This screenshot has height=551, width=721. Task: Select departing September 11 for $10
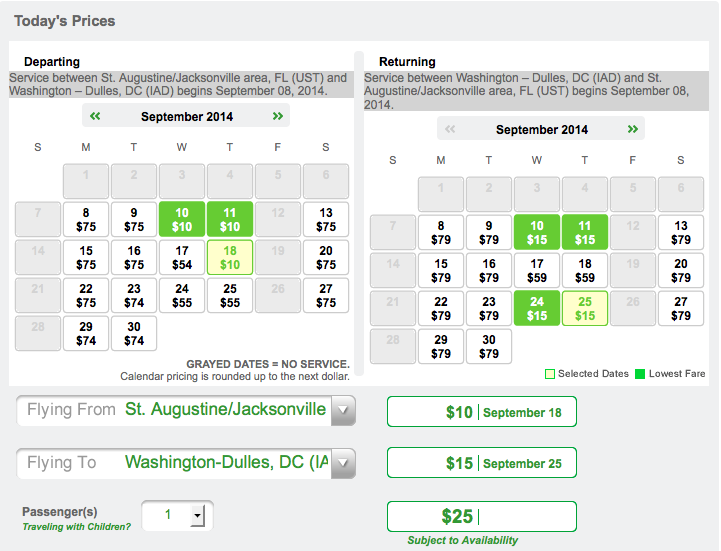click(x=230, y=219)
